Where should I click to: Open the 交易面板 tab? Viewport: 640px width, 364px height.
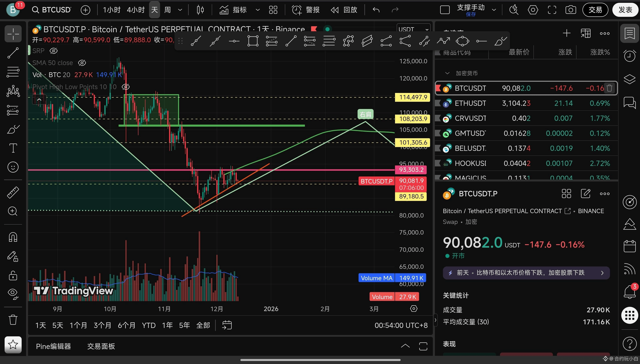(101, 347)
